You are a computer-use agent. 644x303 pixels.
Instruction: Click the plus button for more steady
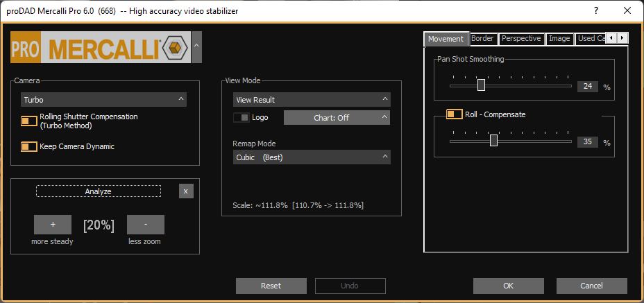point(53,225)
